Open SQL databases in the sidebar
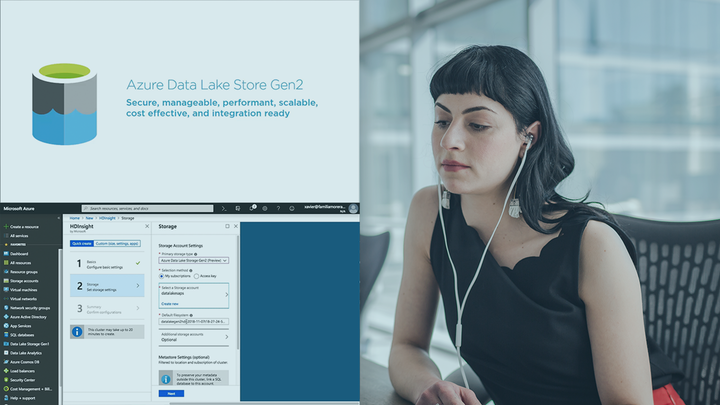Image resolution: width=720 pixels, height=405 pixels. click(19, 335)
